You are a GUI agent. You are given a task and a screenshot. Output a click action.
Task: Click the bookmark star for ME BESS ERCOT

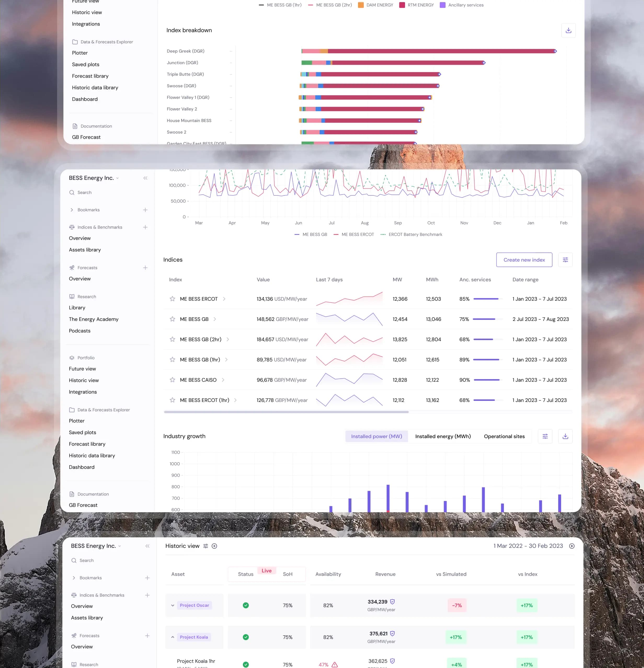coord(173,299)
